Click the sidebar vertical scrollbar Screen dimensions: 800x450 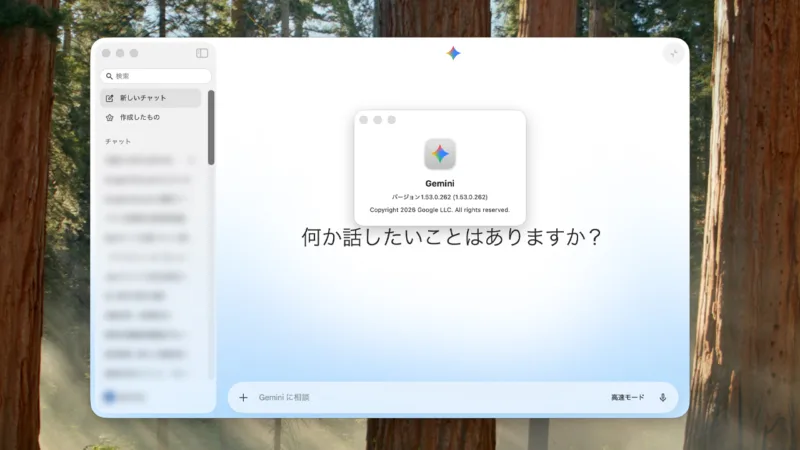[211, 128]
